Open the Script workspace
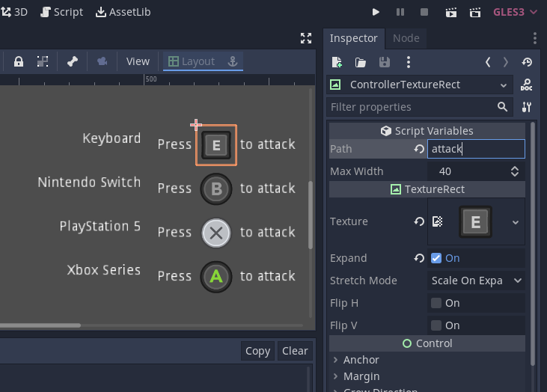 pyautogui.click(x=62, y=12)
